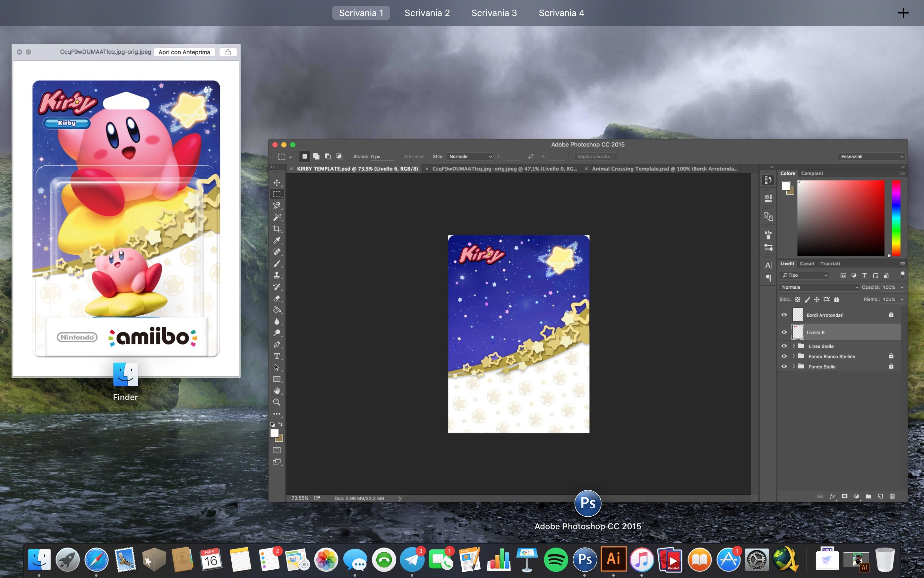The image size is (924, 578).
Task: Click the Subtract from selection icon
Action: (328, 156)
